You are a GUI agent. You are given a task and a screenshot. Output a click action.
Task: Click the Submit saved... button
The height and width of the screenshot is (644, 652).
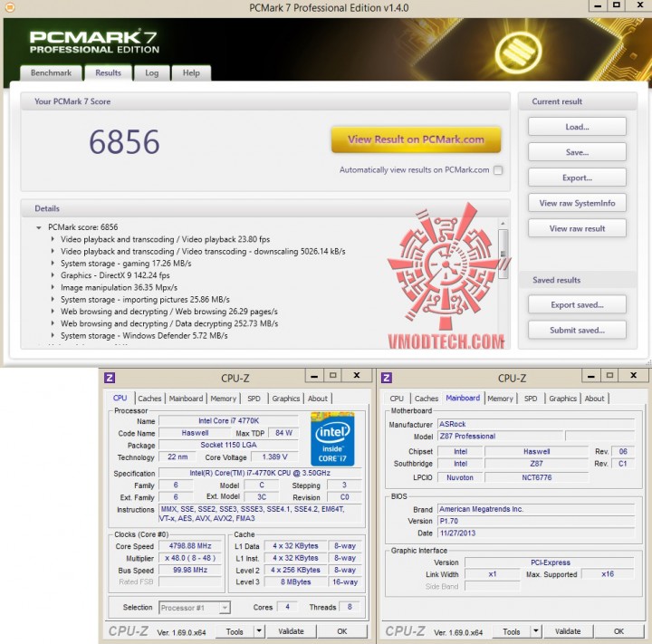tap(577, 330)
